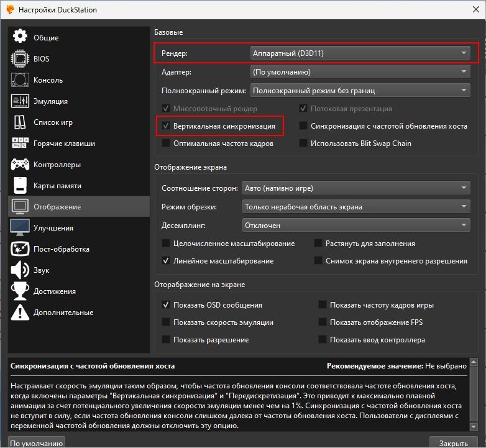486x448 pixels.
Task: Click the Карты памяти card icon
Action: pyautogui.click(x=20, y=185)
